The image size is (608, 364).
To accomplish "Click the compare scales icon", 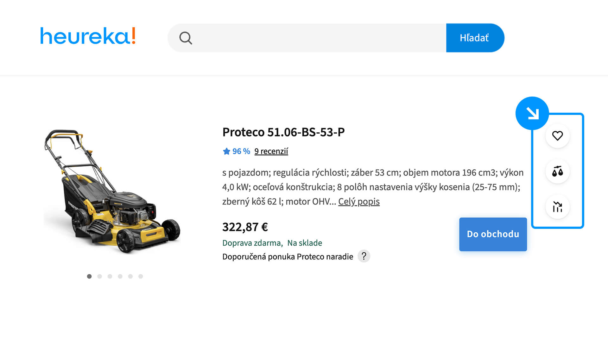I will tap(557, 172).
